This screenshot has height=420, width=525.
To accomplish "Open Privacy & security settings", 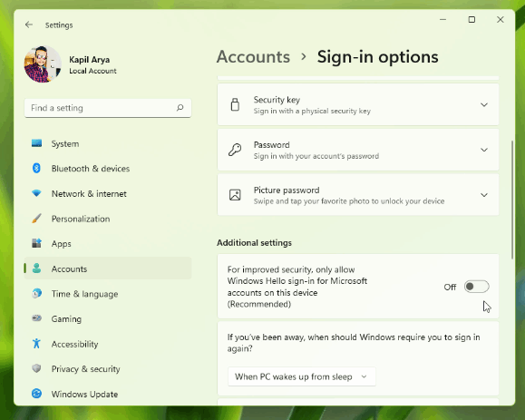I will click(x=108, y=369).
